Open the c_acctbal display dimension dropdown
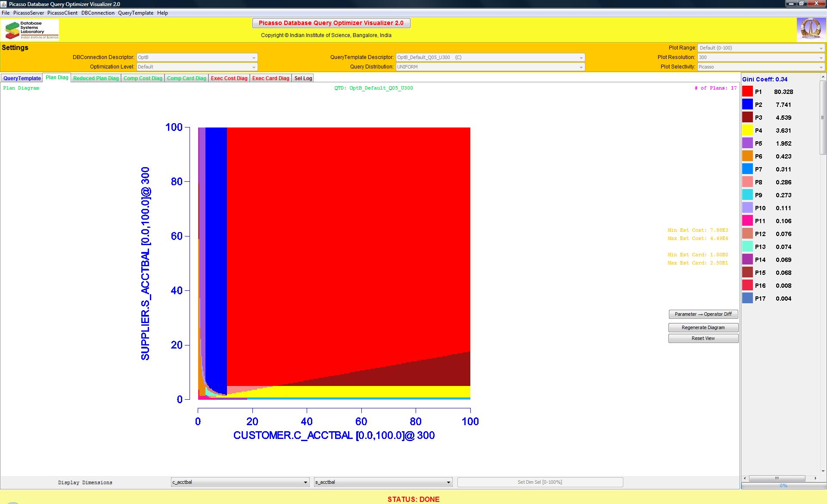The height and width of the screenshot is (504, 827). pyautogui.click(x=240, y=482)
